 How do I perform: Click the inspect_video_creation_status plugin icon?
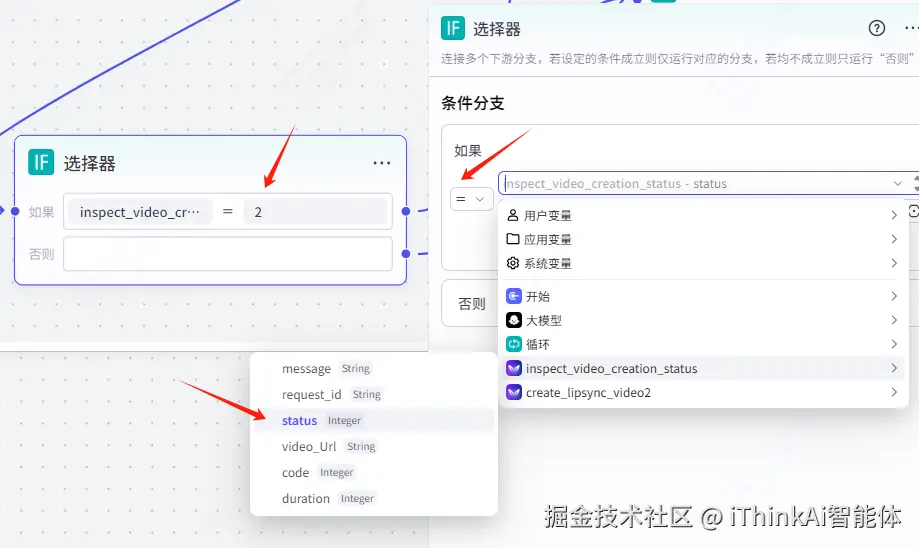[x=513, y=368]
